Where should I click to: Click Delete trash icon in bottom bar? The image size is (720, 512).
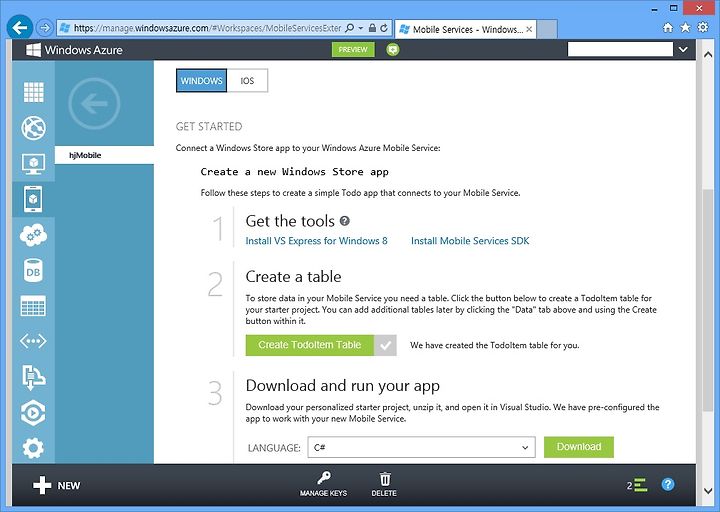click(384, 485)
